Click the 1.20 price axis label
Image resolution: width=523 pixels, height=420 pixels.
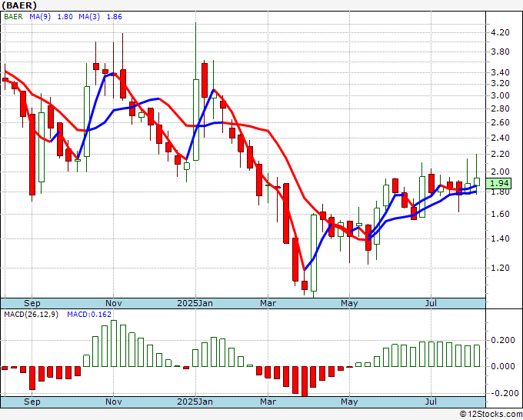pyautogui.click(x=500, y=268)
